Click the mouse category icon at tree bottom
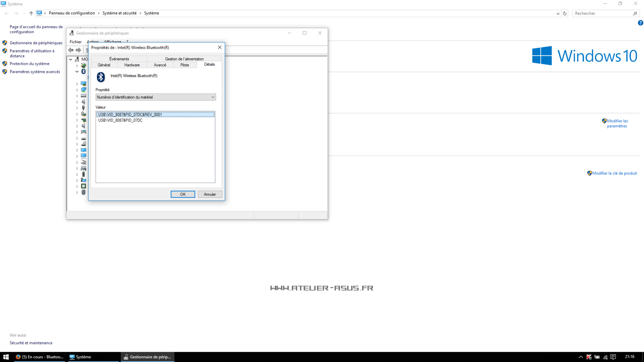Viewport: 644px width, 362px height. point(83,192)
